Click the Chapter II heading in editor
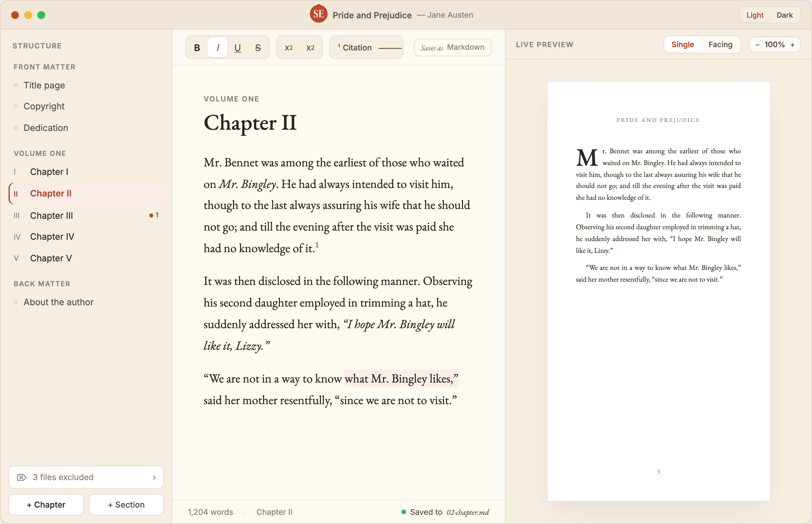 tap(250, 123)
